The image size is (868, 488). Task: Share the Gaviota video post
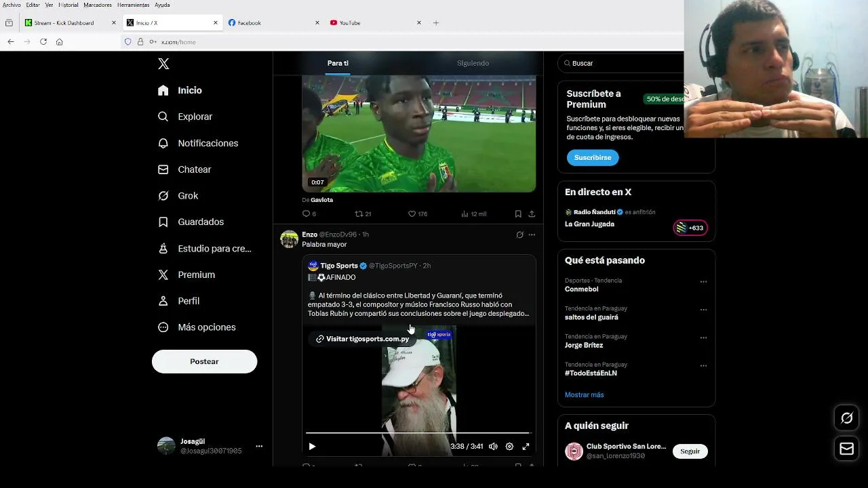532,213
